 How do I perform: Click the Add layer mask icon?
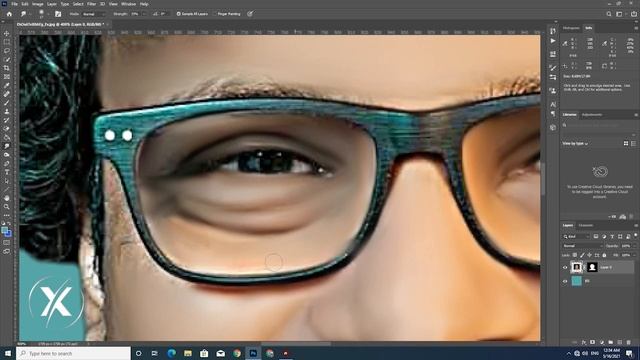click(x=593, y=342)
